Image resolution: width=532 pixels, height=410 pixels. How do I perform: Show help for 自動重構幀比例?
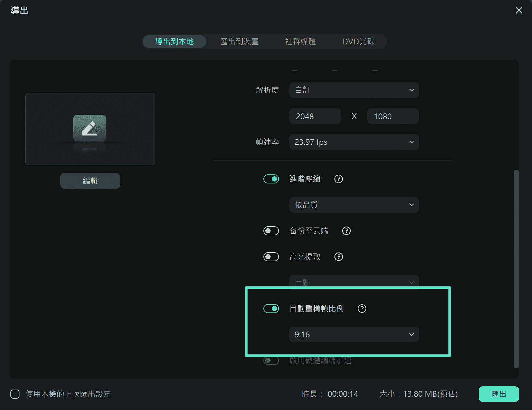[362, 309]
